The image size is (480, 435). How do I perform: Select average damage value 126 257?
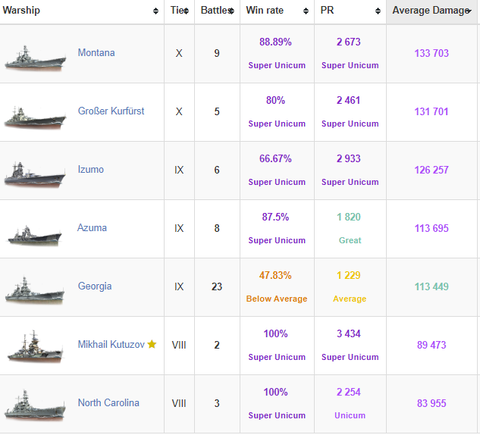[x=432, y=170]
